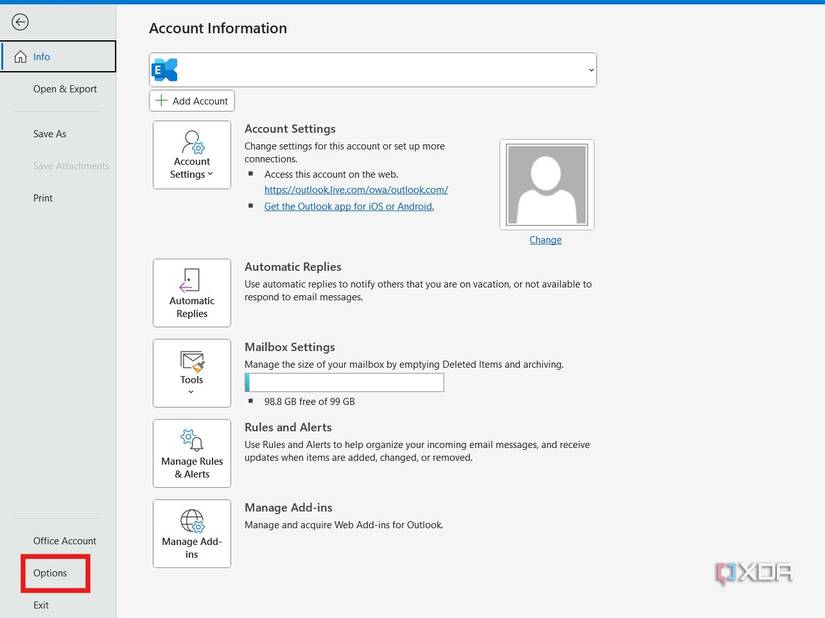Open Mailbox Settings Tools menu
The height and width of the screenshot is (618, 825).
click(190, 372)
